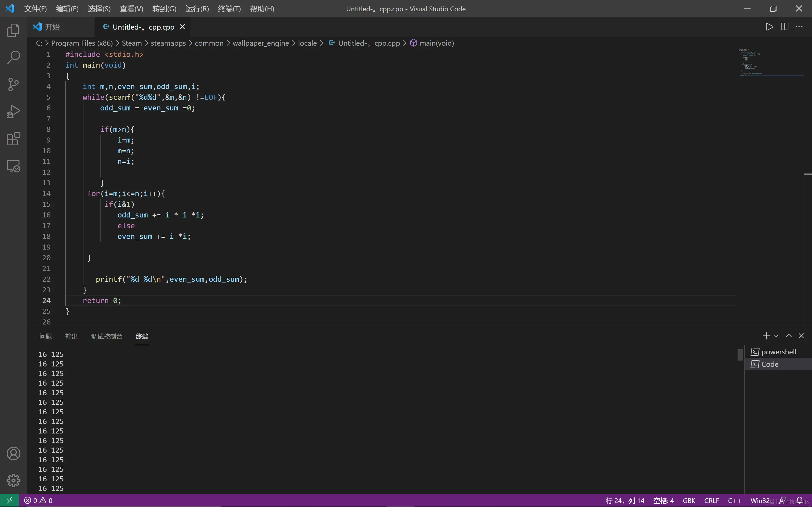Screen dimensions: 812x507
Task: Split the editor to the right
Action: pyautogui.click(x=784, y=27)
